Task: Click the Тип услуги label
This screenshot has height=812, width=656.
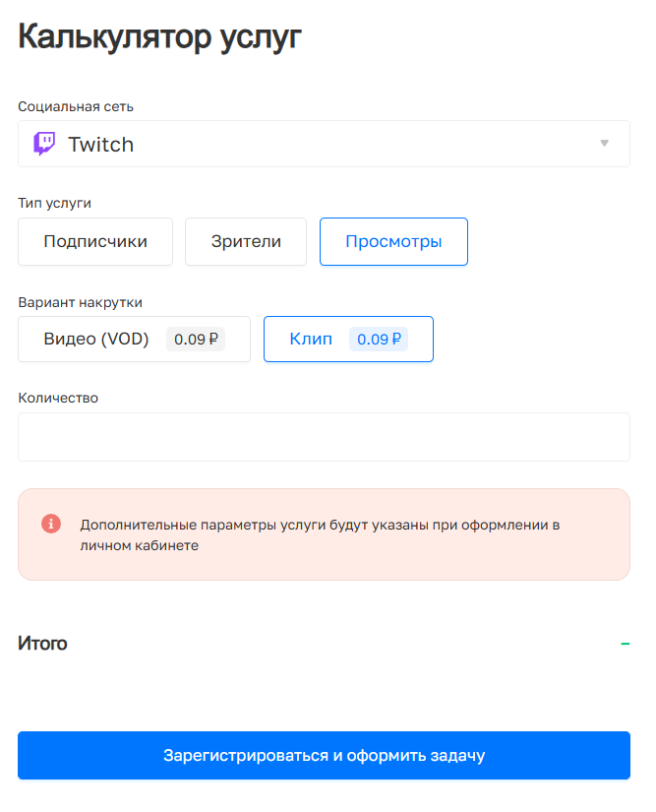Action: (x=54, y=204)
